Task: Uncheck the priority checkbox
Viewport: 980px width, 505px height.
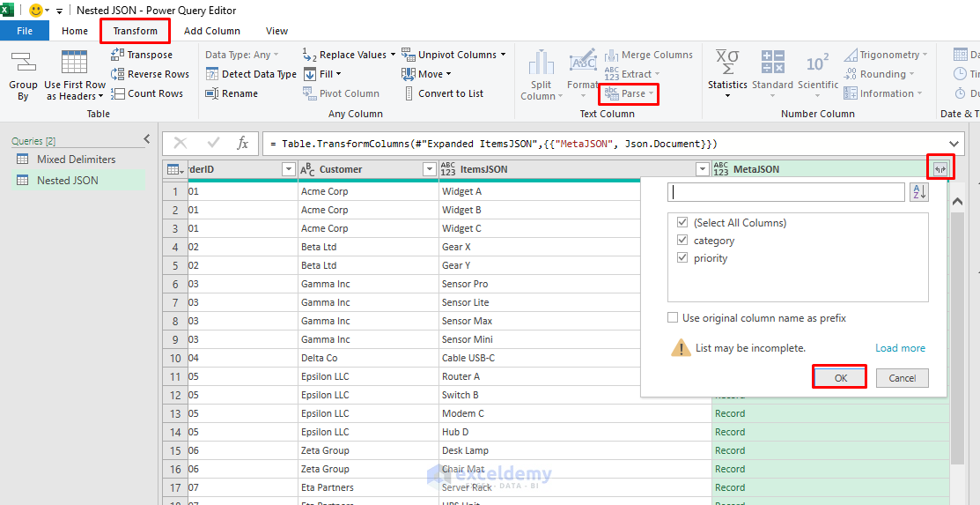Action: 682,258
